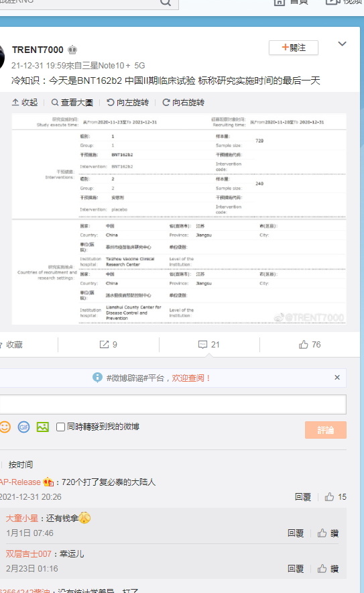Screen dimensions: 364x593
Task: Rotate image right with 向右旋转
Action: coord(183,103)
